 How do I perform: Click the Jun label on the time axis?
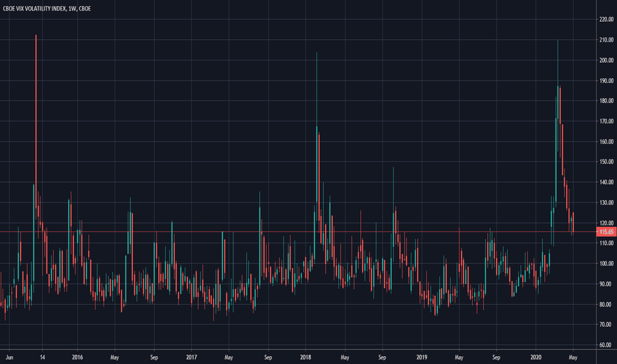(9, 357)
